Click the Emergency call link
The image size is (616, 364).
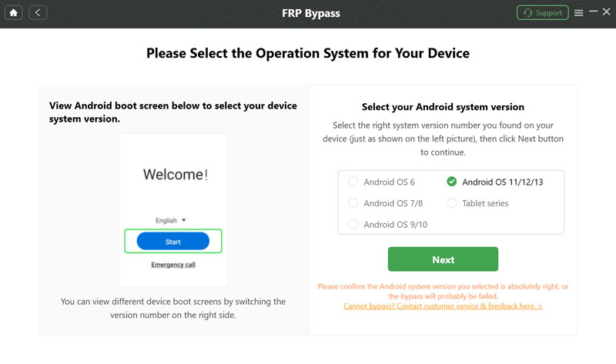coord(173,265)
